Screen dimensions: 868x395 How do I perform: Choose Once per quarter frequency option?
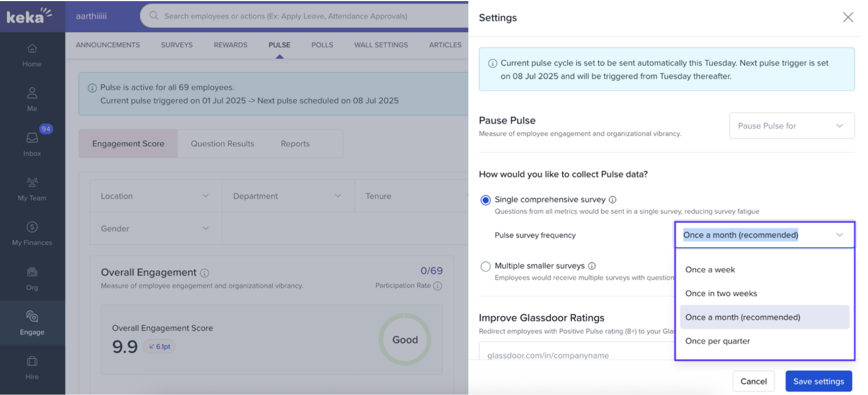click(x=717, y=341)
